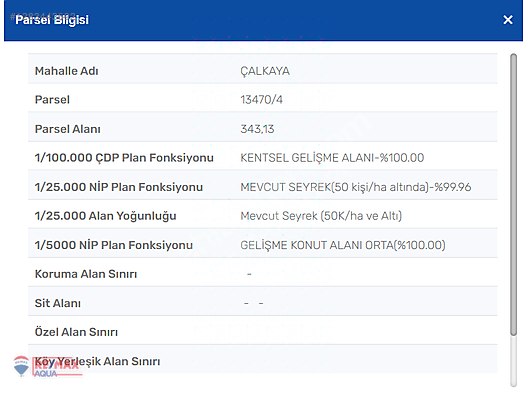Click '1/5000 NİP Plan Fonksiyonu' label
This screenshot has height=396, width=528.
114,245
